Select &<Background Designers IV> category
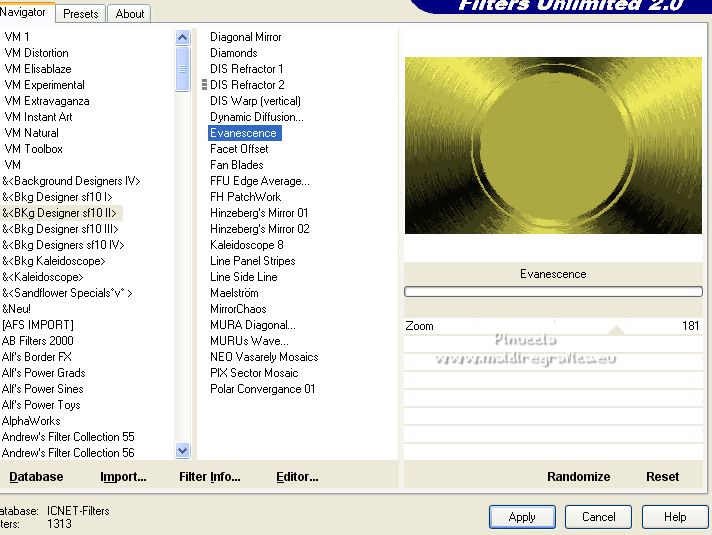Image resolution: width=712 pixels, height=535 pixels. click(71, 181)
